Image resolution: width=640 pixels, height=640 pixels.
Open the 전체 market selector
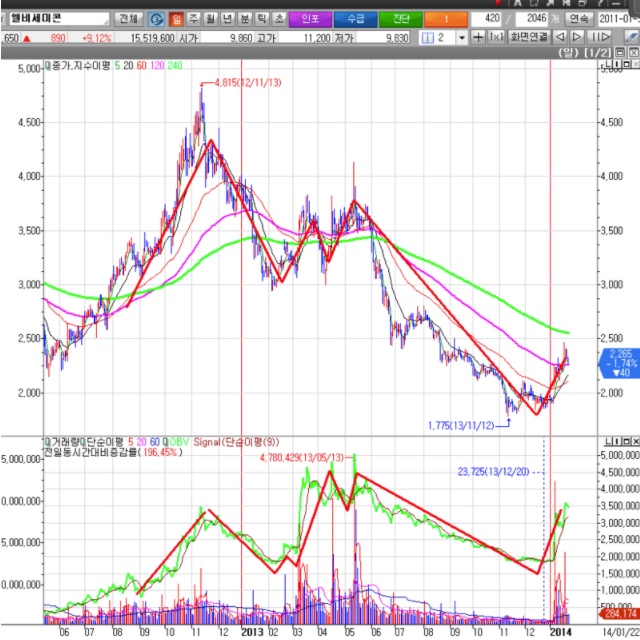pos(130,19)
